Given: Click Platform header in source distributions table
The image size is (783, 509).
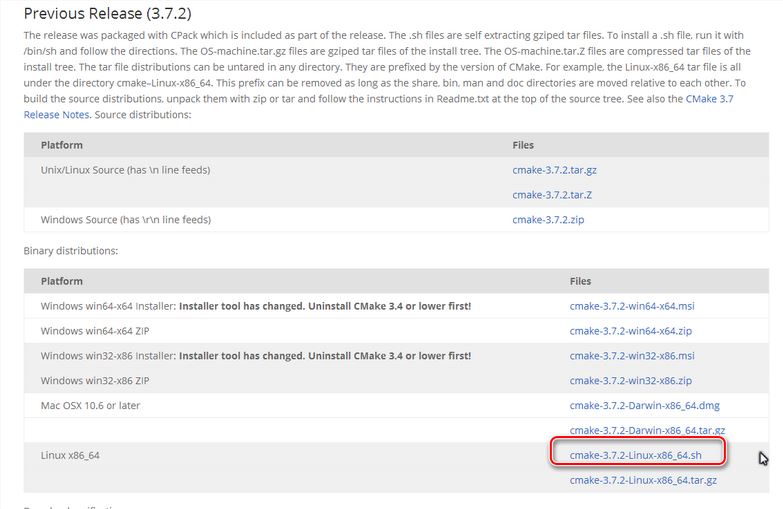Looking at the screenshot, I should pos(61,145).
